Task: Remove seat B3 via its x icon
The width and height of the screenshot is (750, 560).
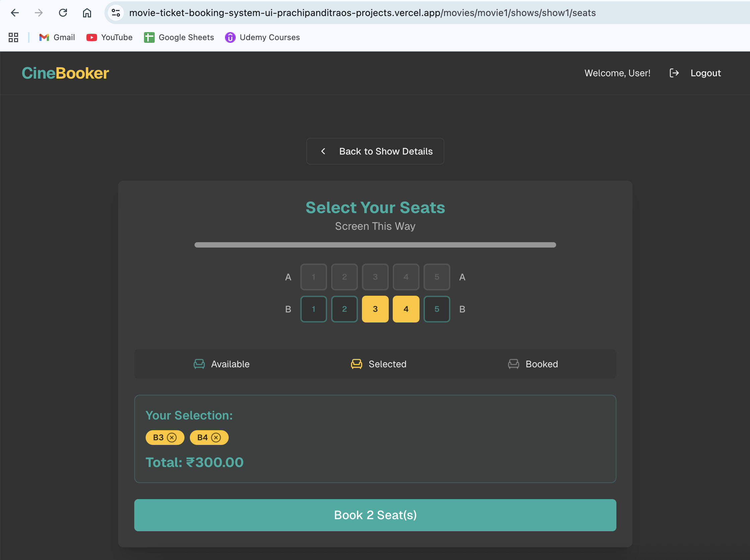Action: pos(172,437)
